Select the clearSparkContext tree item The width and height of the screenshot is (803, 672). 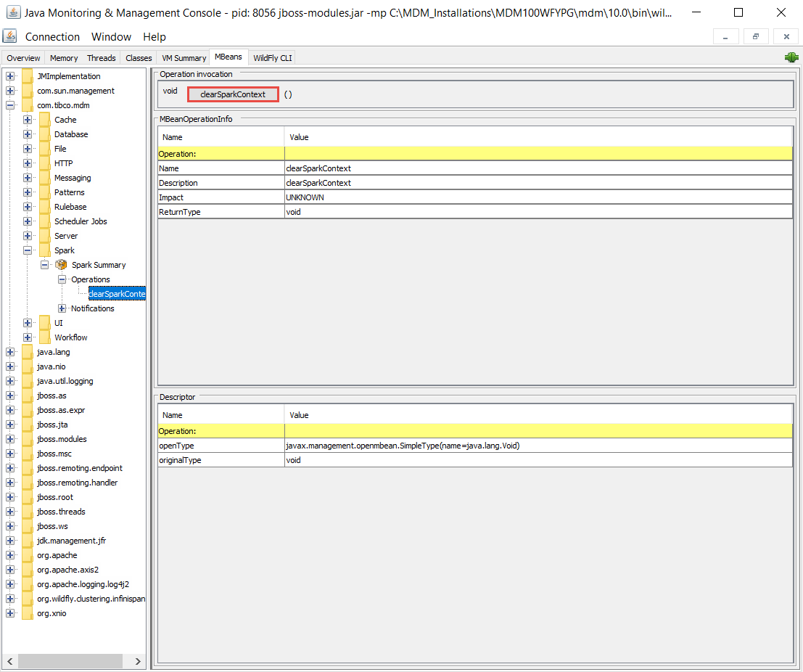117,294
